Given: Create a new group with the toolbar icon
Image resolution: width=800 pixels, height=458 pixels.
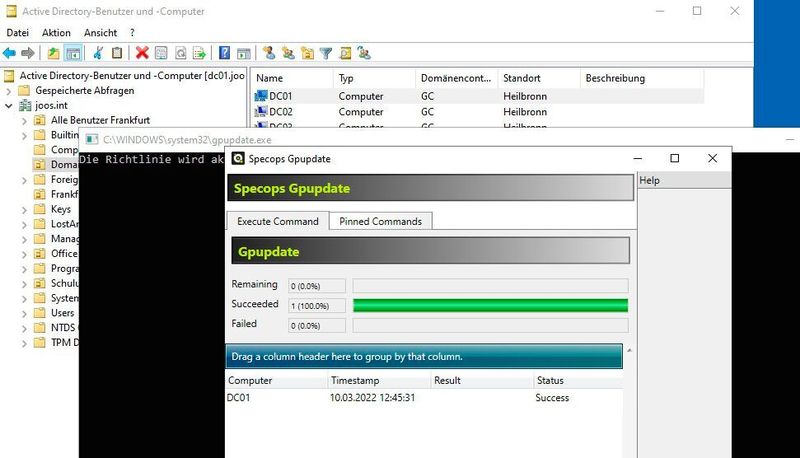Looking at the screenshot, I should click(288, 53).
